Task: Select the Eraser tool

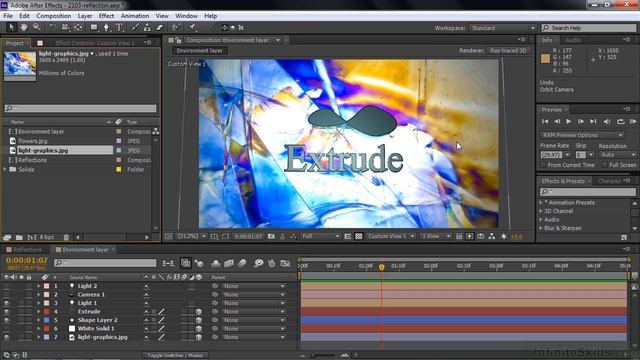Action: (x=160, y=27)
